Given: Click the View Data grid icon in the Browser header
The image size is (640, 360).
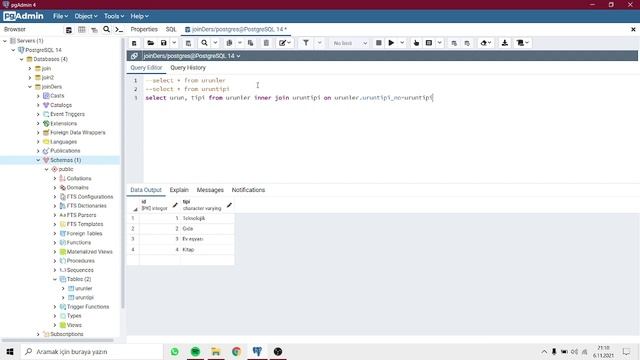Looking at the screenshot, I should [x=82, y=30].
